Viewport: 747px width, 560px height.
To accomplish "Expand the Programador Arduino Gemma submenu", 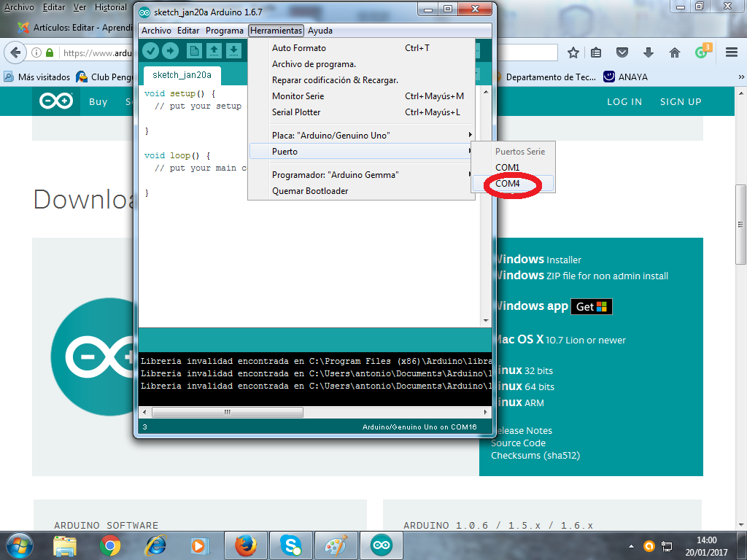I will (362, 175).
